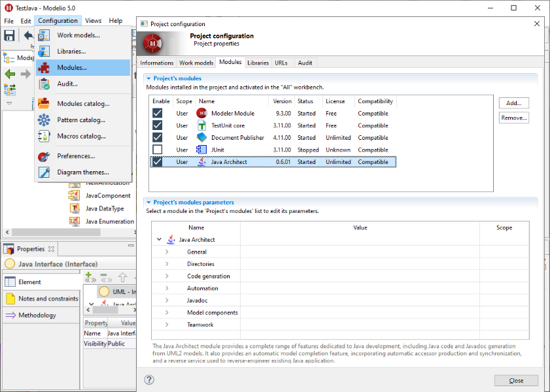Screen dimensions: 550x392
Task: Expand the Automation parameters group
Action: tap(167, 288)
